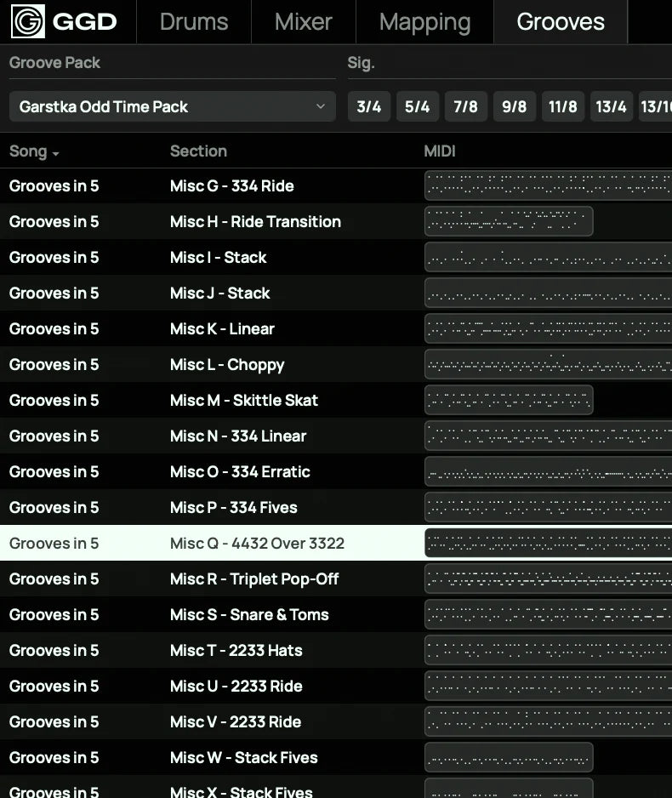This screenshot has width=672, height=798.
Task: Open the Mixer tab
Action: (303, 22)
